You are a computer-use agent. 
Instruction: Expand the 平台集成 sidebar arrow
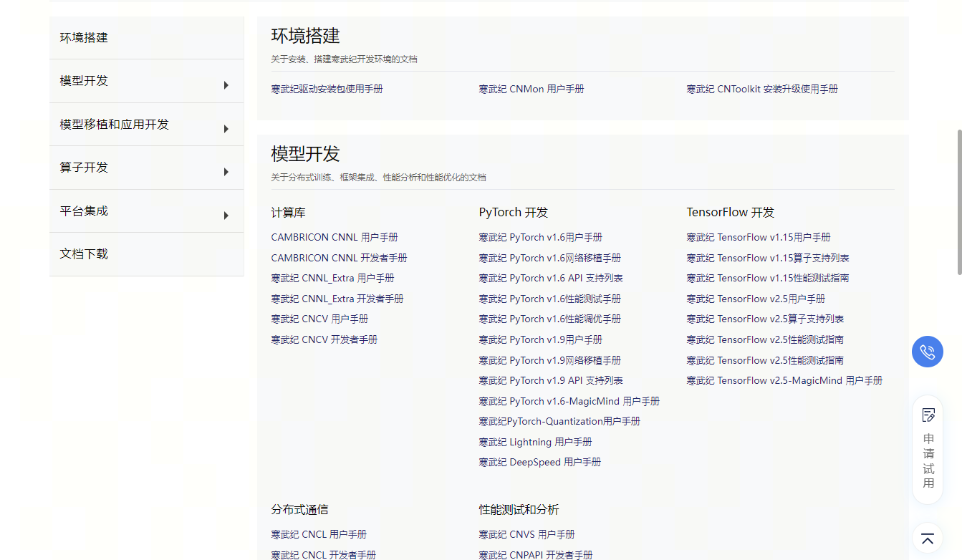(x=226, y=216)
